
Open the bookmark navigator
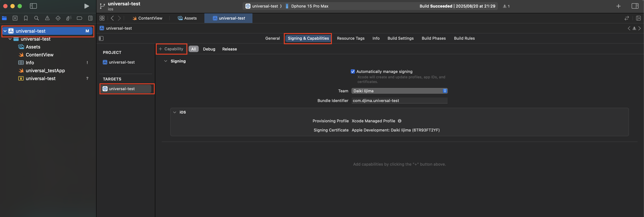[x=26, y=18]
